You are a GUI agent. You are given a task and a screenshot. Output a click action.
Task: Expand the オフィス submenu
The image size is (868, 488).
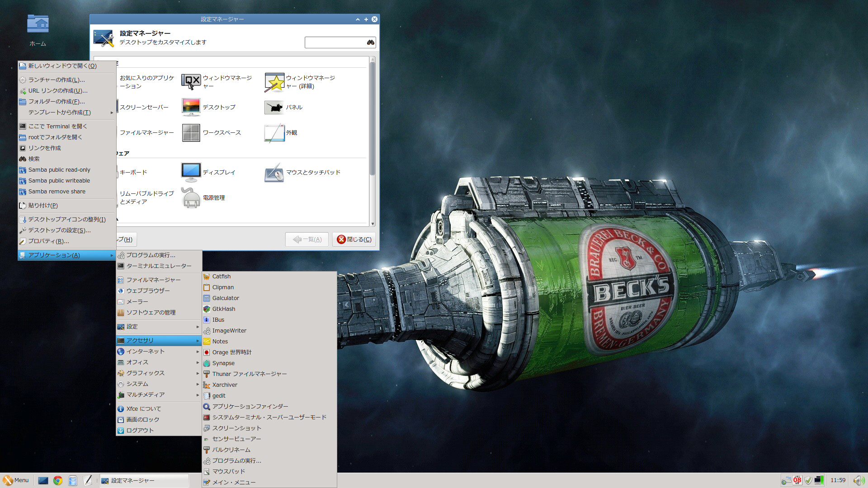(x=159, y=362)
